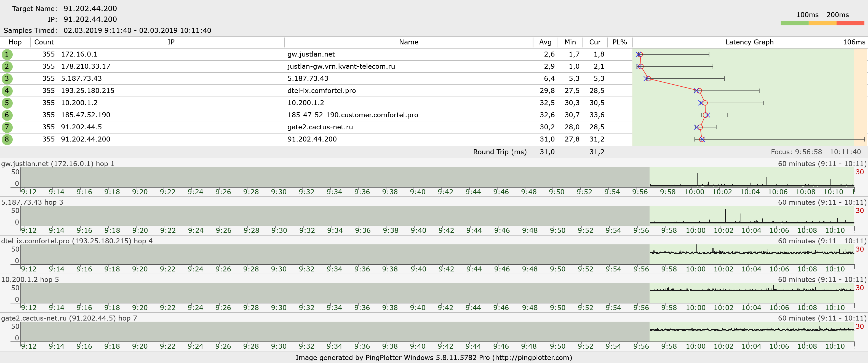Click the orange 200ms legend swatch
Viewport: 868px width, 363px height.
(x=822, y=23)
